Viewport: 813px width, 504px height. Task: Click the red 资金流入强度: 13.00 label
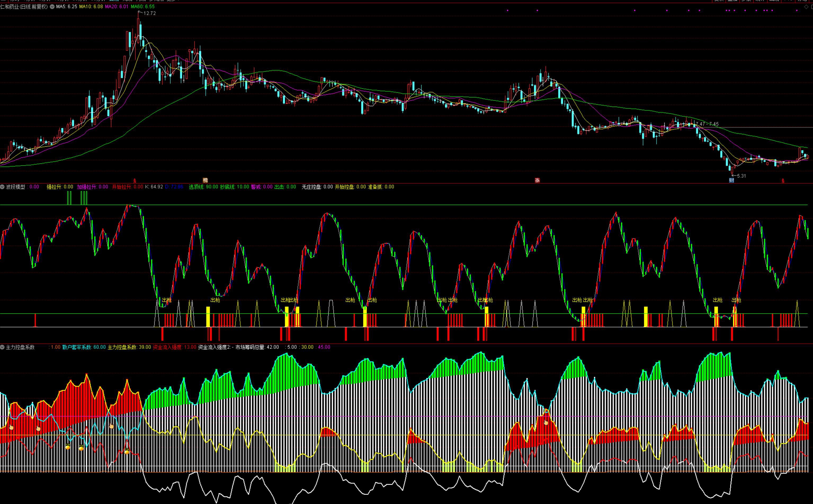pyautogui.click(x=175, y=347)
